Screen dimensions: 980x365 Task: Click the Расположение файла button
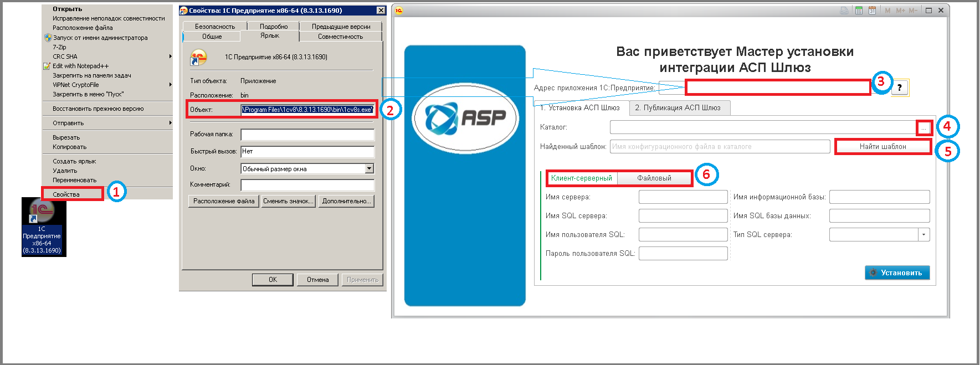[224, 201]
